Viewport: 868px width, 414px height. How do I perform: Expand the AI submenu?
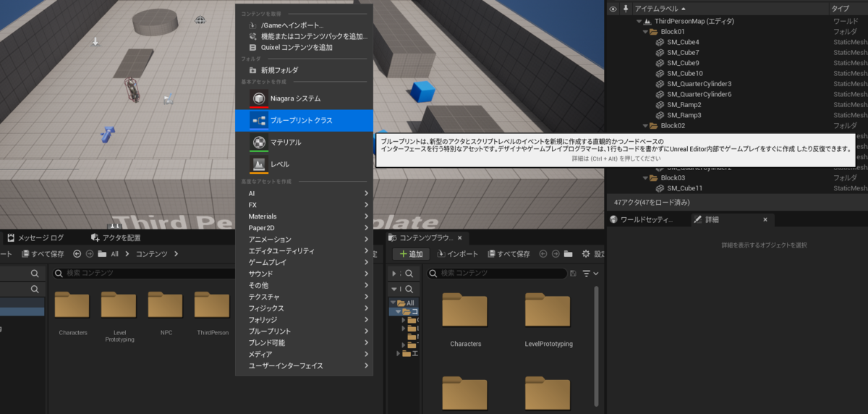coord(304,193)
